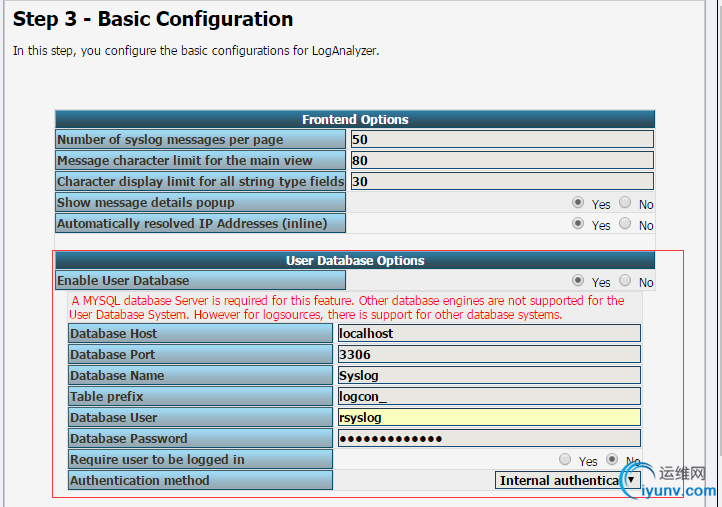Click the Database Name label
Viewport: 722px width, 507px height.
click(x=200, y=375)
